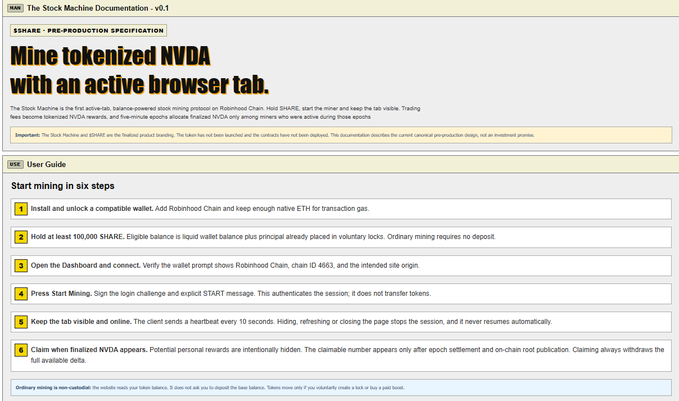Click the USE badge beside User Guide
Screen dimensions: 679x401
15,164
